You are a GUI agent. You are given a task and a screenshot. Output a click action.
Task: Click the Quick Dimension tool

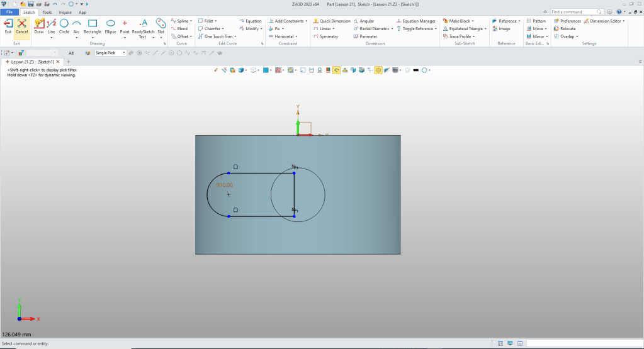(331, 21)
